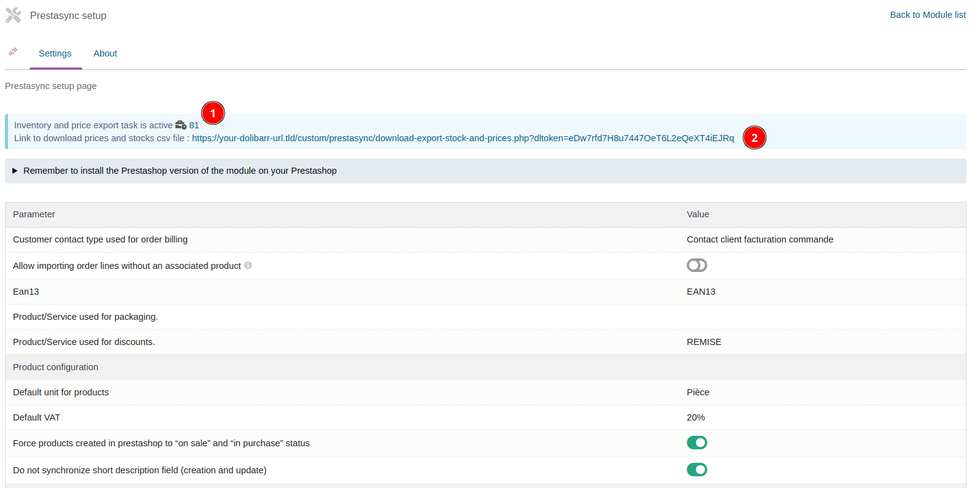Click the red annotation marker number 2

[x=754, y=138]
